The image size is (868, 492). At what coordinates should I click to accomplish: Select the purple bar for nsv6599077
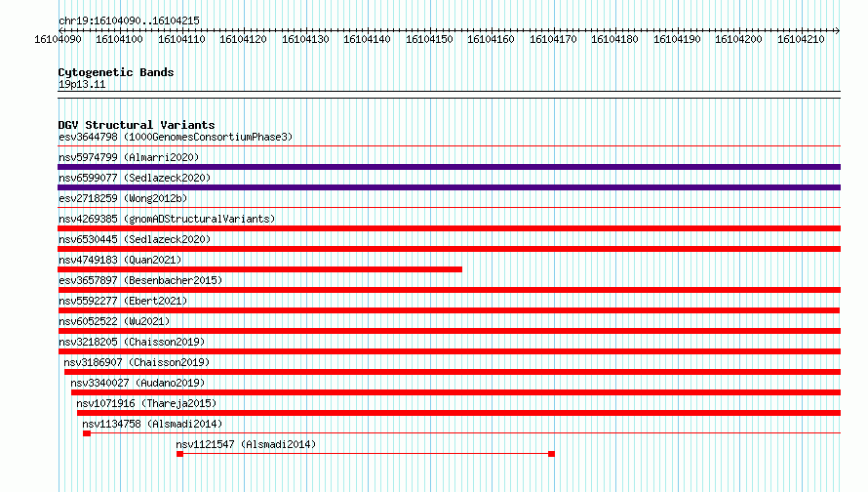tap(449, 187)
